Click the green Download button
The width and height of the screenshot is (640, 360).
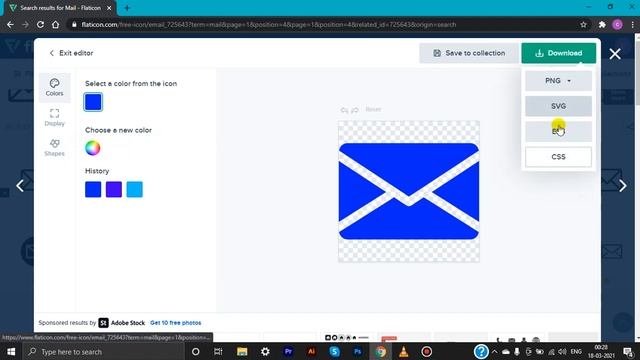(x=558, y=53)
